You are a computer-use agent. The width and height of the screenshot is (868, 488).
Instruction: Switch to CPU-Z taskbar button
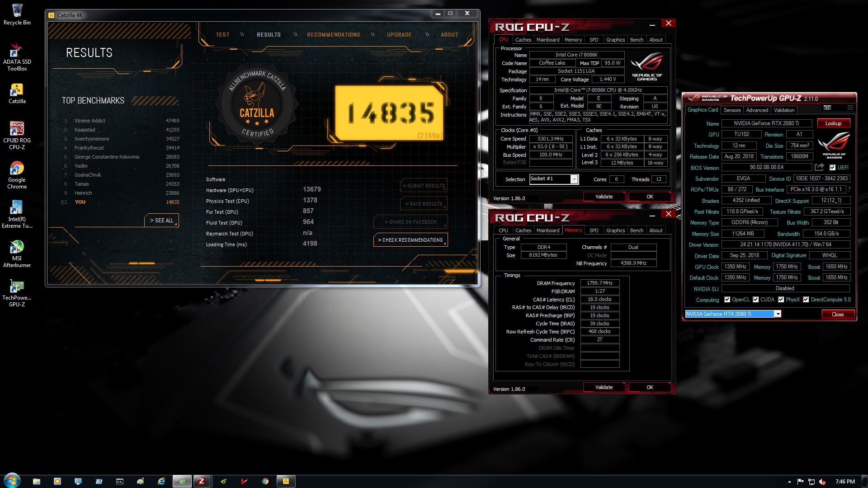coord(202,481)
